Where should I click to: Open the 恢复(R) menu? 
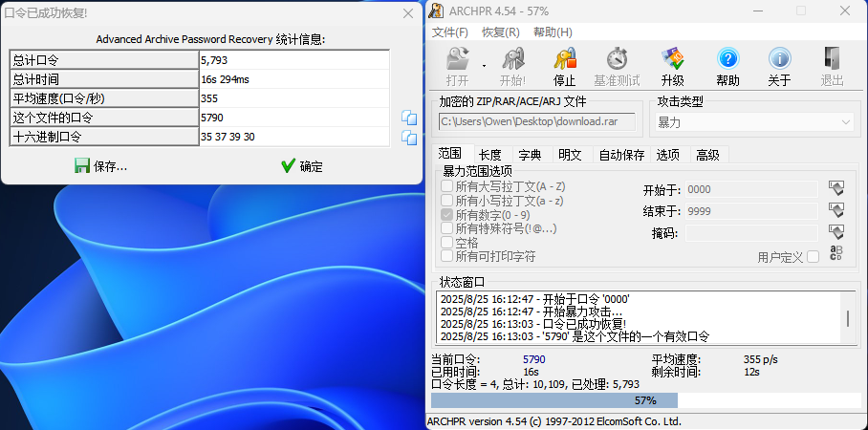point(501,32)
